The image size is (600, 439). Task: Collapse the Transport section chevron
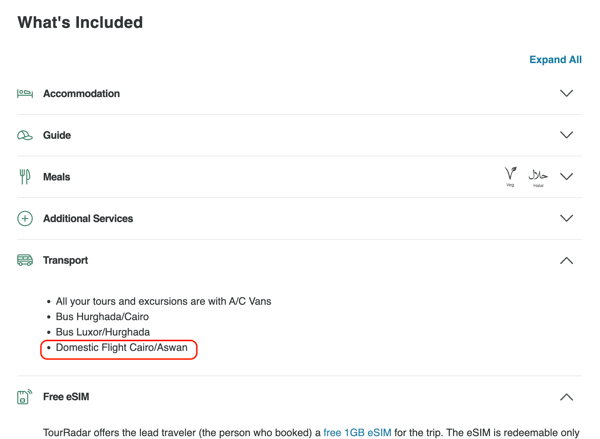tap(566, 261)
